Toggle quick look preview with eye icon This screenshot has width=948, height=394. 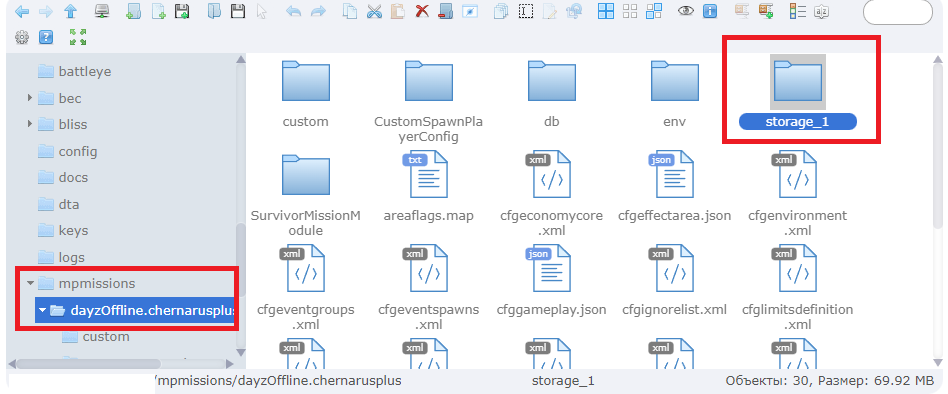coord(685,11)
